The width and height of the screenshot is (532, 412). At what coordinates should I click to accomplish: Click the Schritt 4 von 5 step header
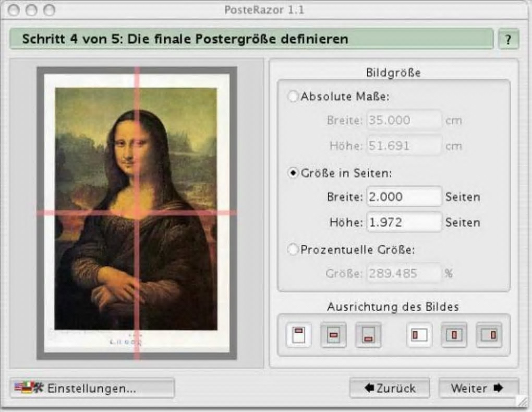point(251,39)
